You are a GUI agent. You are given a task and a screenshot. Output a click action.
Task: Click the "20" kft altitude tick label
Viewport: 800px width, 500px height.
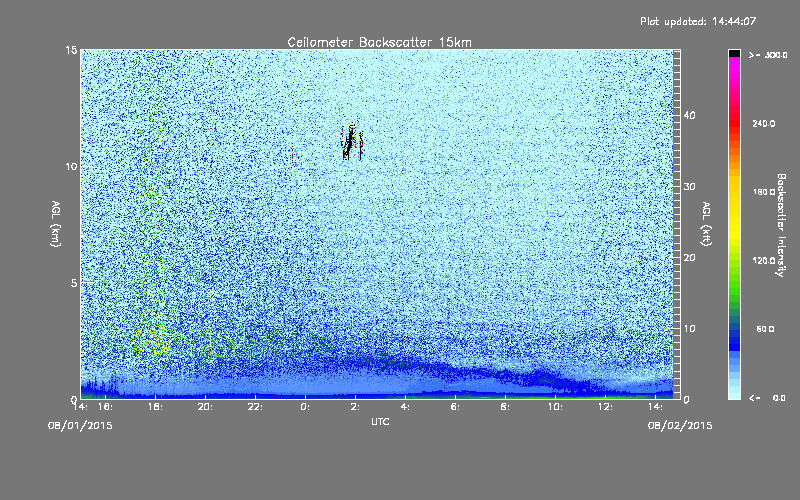coord(689,258)
